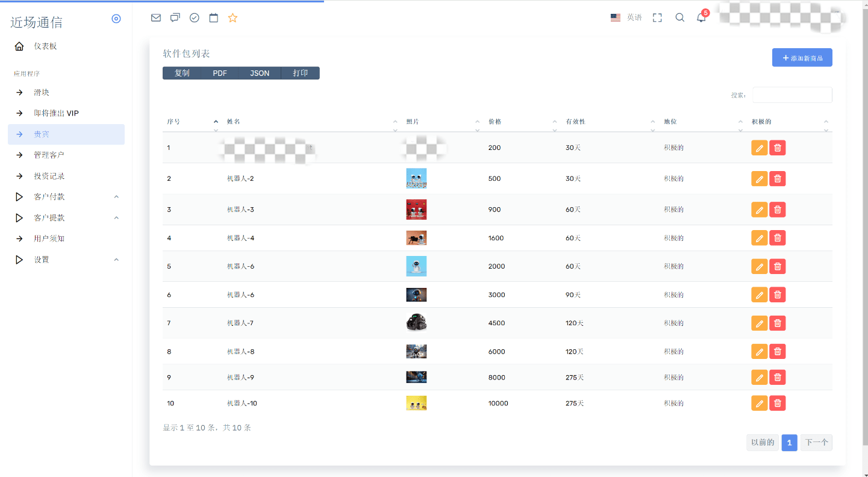This screenshot has height=477, width=868.
Task: Edit the row priced 2000
Action: coord(760,266)
